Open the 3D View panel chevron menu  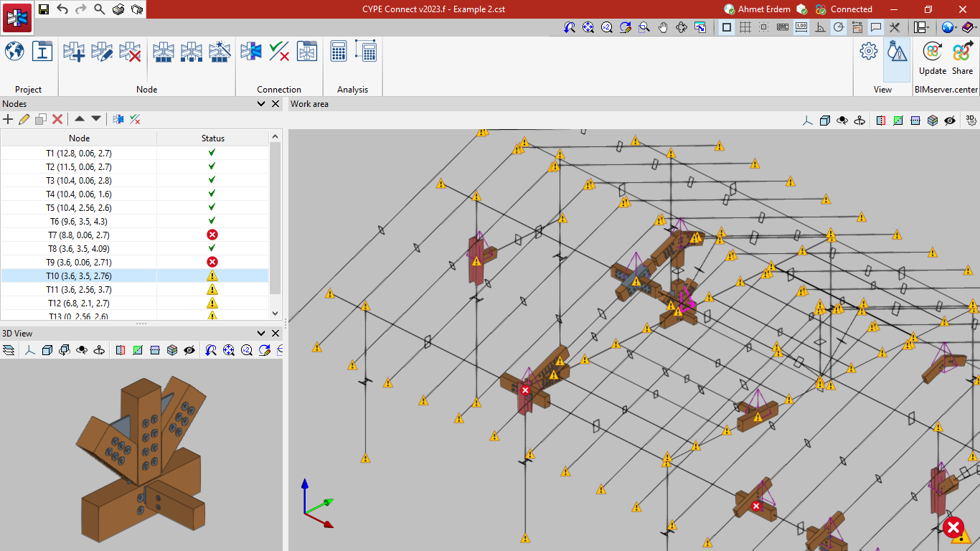coord(261,333)
